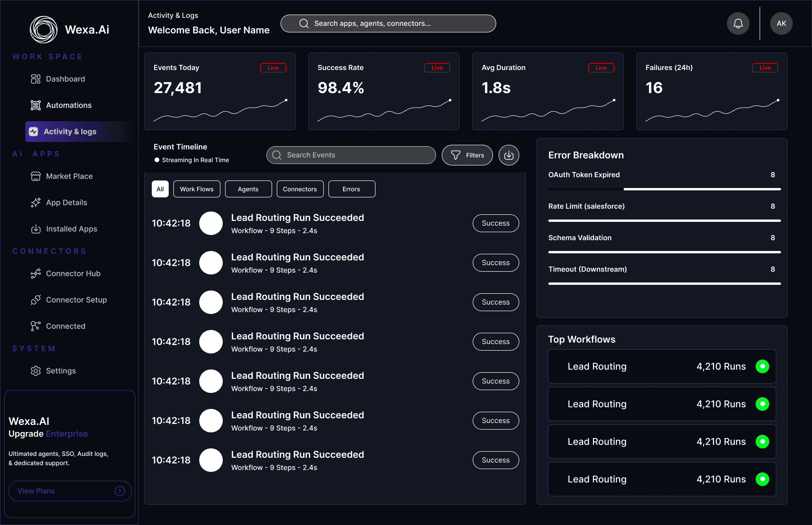The image size is (812, 525).
Task: Open Dashboard via its grid icon
Action: point(36,79)
